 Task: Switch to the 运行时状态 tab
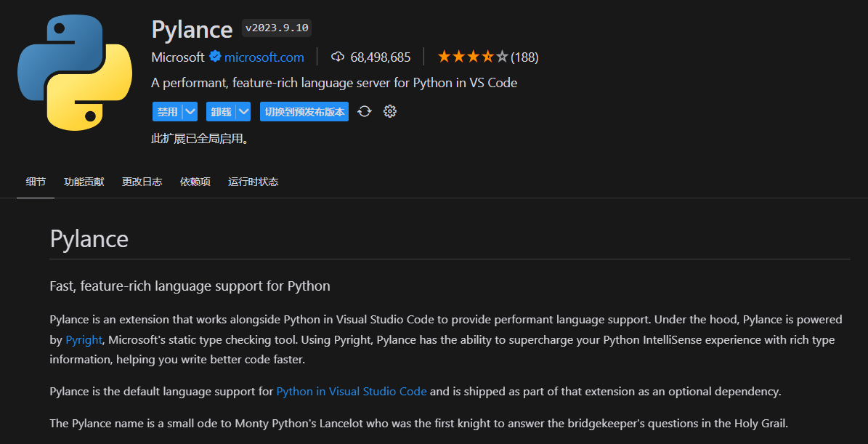pos(253,182)
